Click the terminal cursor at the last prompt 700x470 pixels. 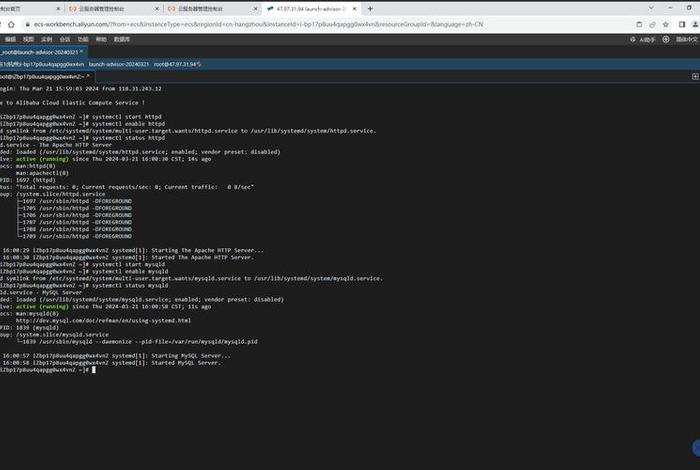[x=94, y=370]
